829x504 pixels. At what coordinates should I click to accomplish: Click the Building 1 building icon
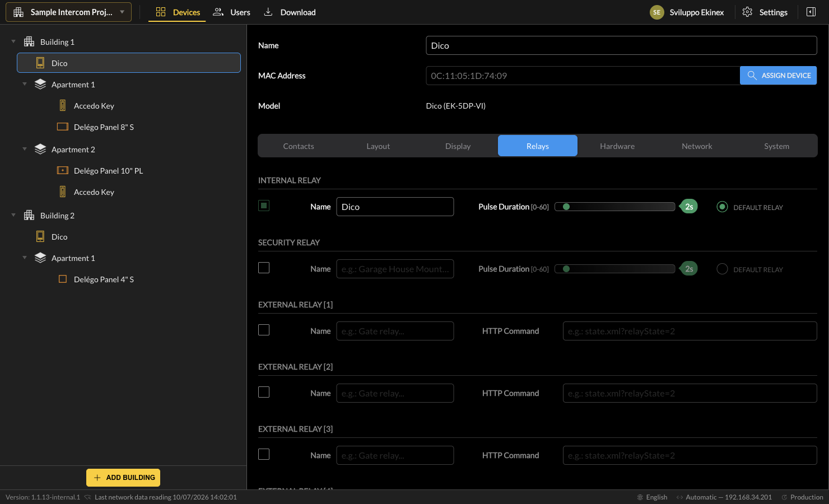coord(29,42)
